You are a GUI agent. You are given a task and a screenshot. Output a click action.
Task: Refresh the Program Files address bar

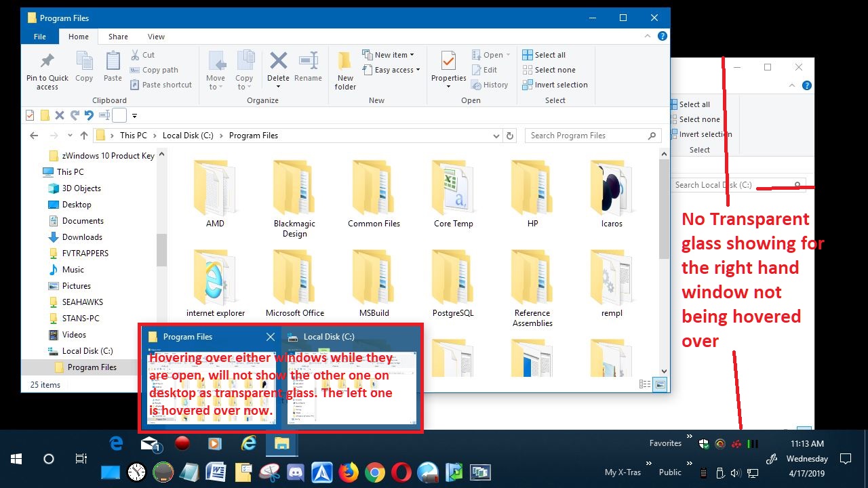(510, 136)
